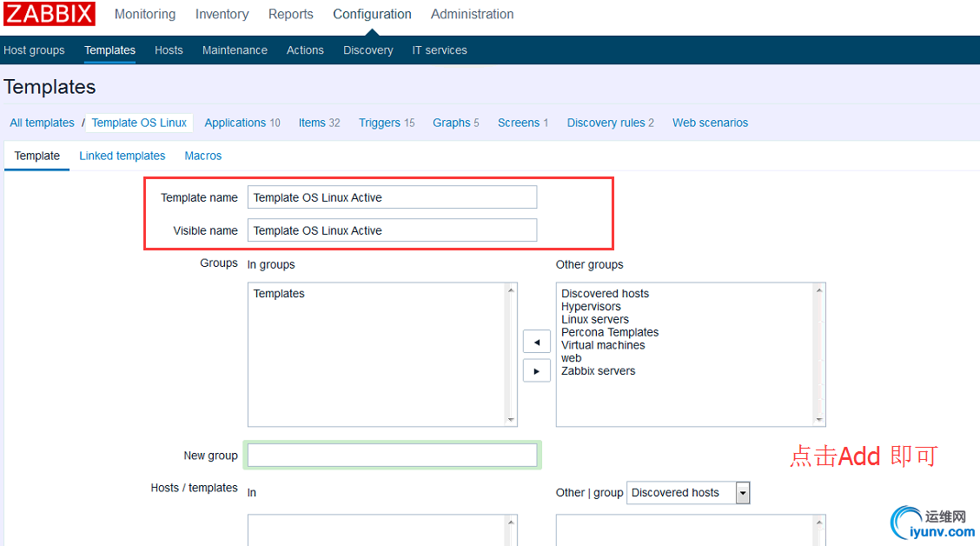Open the Inventory menu

(x=222, y=14)
